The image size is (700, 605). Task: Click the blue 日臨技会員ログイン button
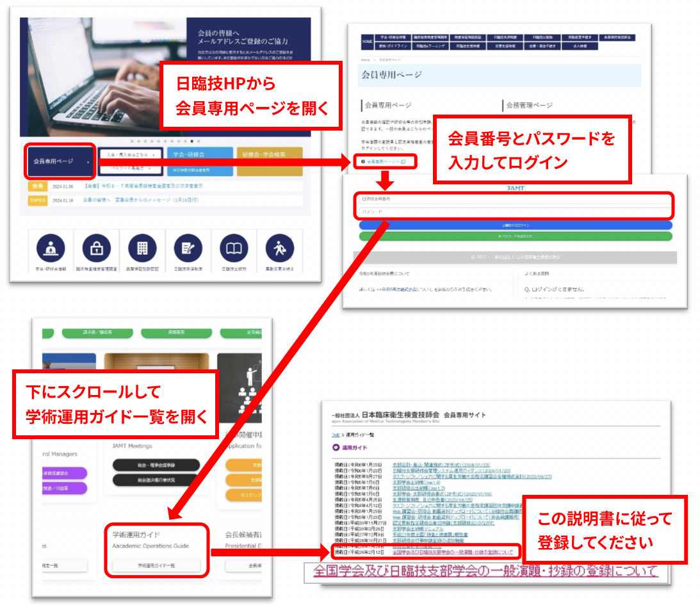pos(516,225)
